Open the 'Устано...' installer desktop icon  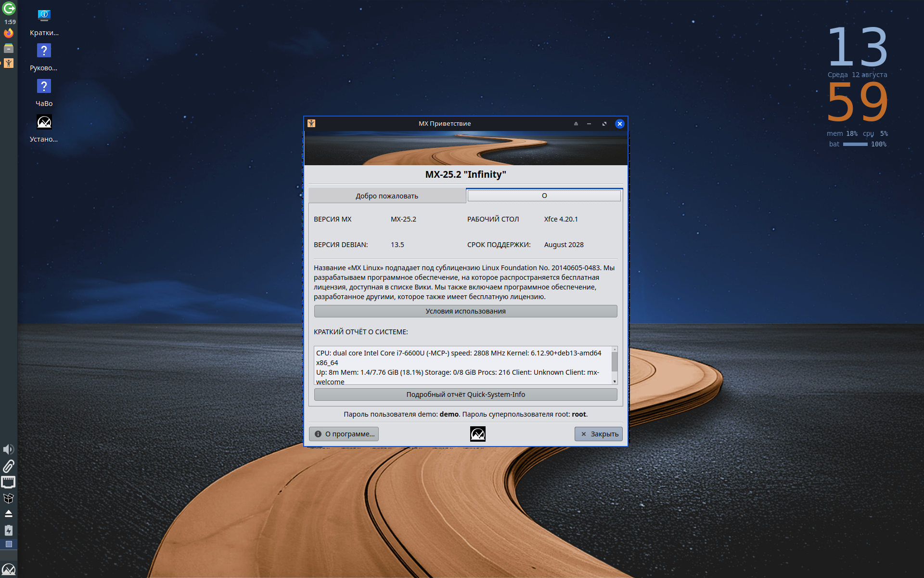coord(44,129)
